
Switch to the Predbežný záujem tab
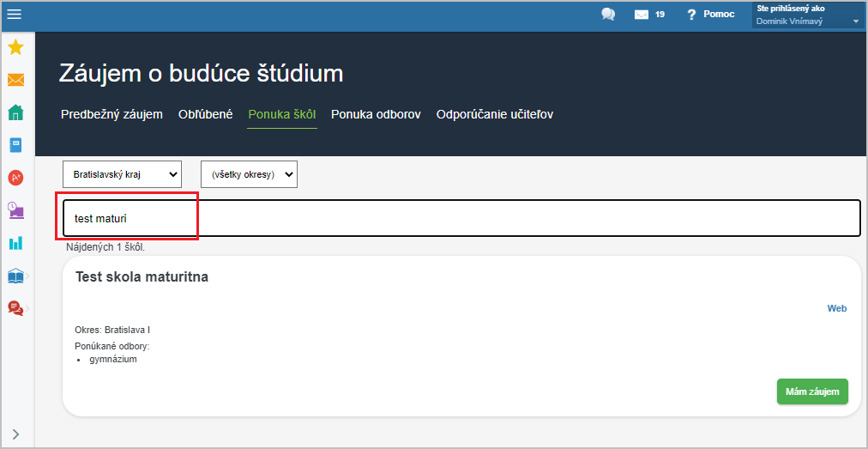[112, 115]
